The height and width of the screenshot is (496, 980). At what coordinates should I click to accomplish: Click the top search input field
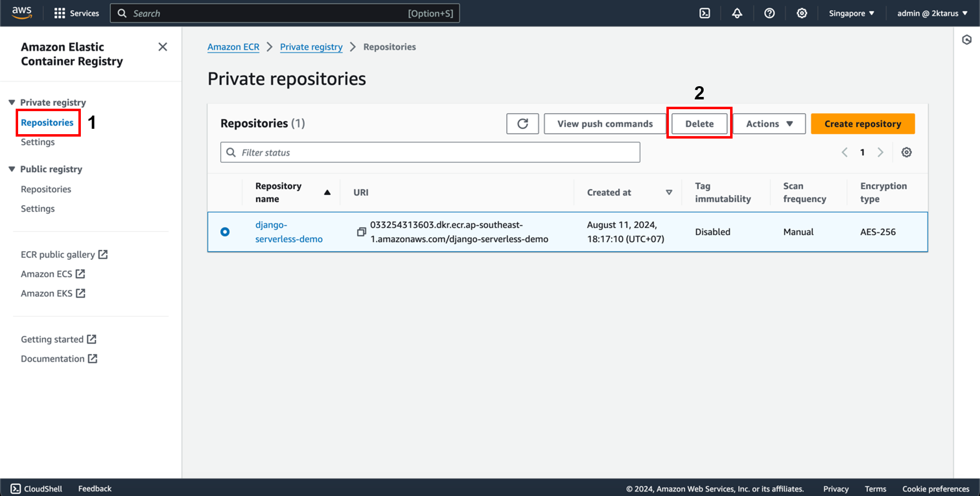pyautogui.click(x=285, y=13)
